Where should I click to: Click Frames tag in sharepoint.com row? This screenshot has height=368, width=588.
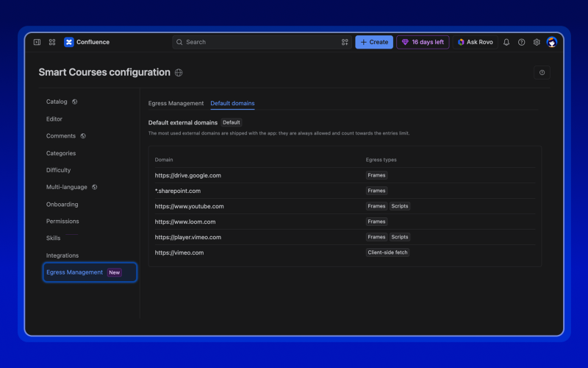pos(376,191)
